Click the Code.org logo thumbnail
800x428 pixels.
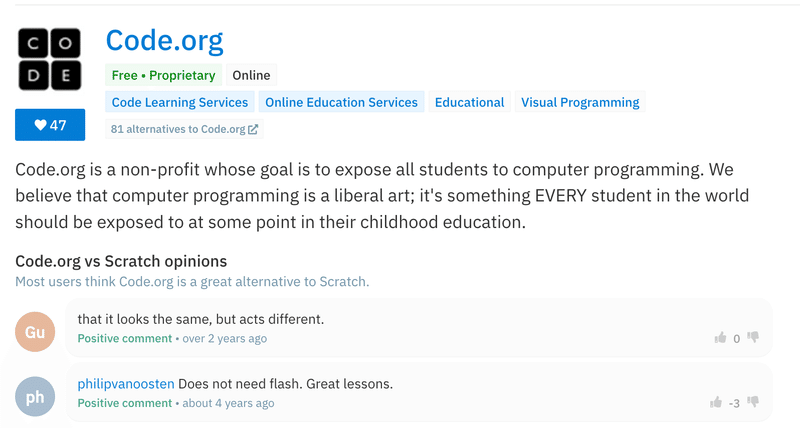[x=49, y=59]
